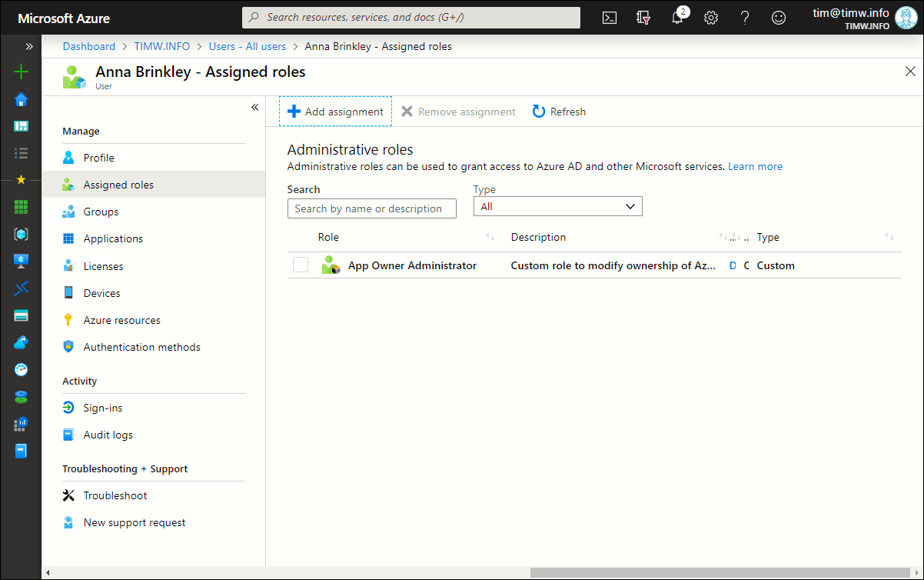Expand the far-left portal sidebar
This screenshot has width=924, height=580.
(x=29, y=46)
